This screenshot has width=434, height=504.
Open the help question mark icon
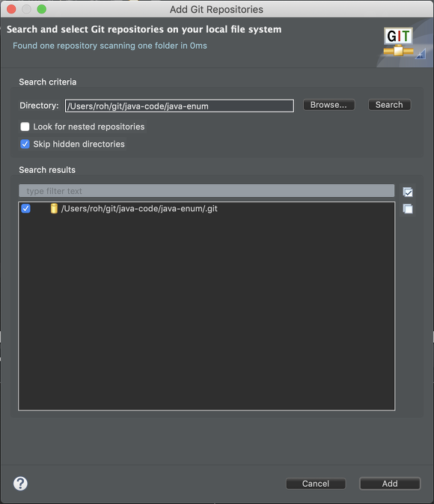20,484
